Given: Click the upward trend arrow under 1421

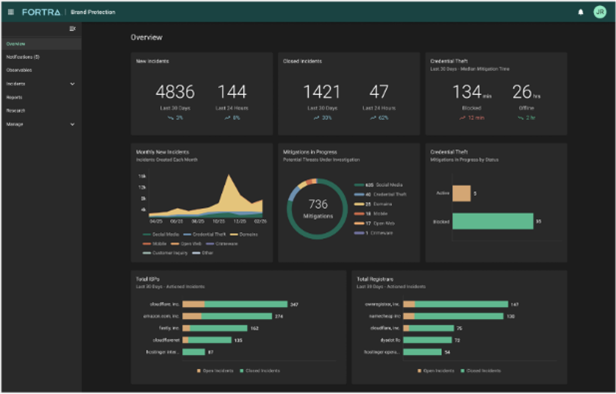Looking at the screenshot, I should [x=317, y=118].
